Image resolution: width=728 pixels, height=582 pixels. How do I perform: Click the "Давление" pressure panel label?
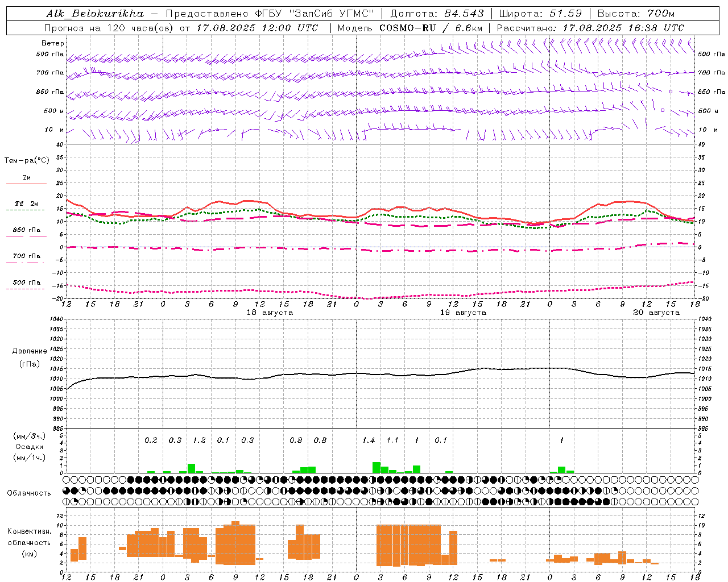click(30, 351)
